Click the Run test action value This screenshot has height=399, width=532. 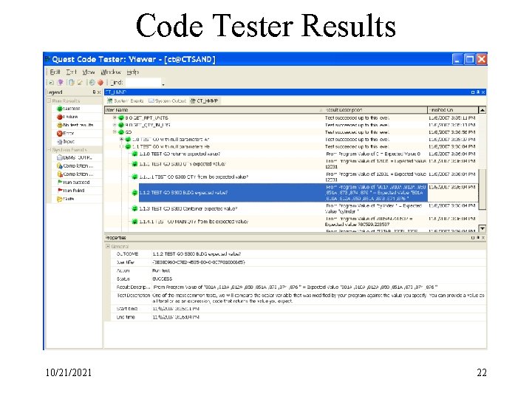click(161, 270)
